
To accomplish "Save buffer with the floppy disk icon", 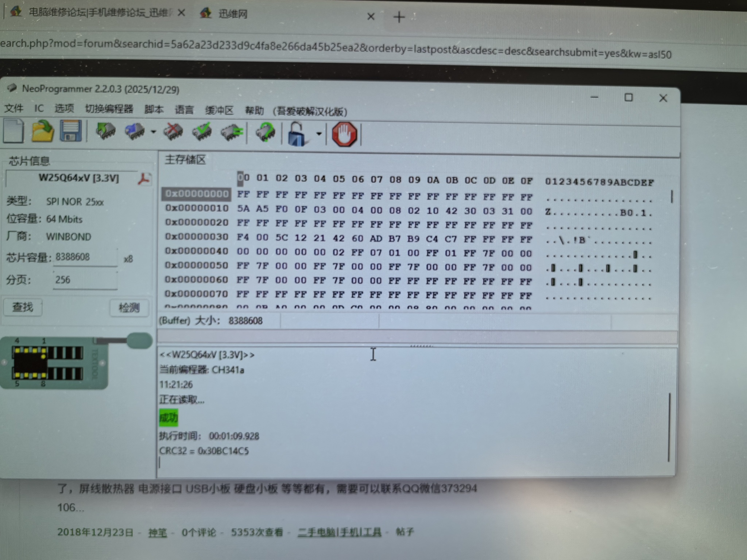I will pyautogui.click(x=70, y=131).
